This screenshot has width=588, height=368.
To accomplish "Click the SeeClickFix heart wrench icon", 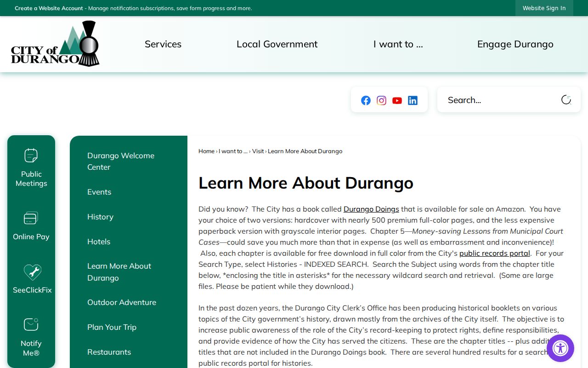I will pyautogui.click(x=32, y=272).
